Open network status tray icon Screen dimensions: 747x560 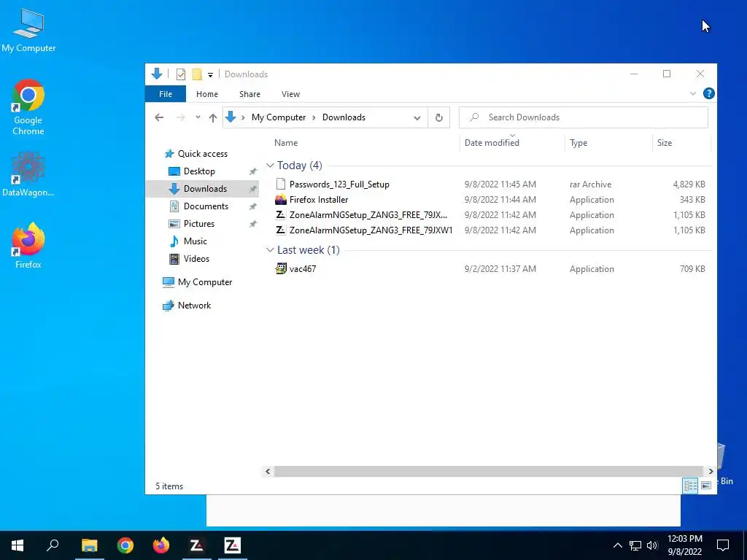tap(635, 545)
